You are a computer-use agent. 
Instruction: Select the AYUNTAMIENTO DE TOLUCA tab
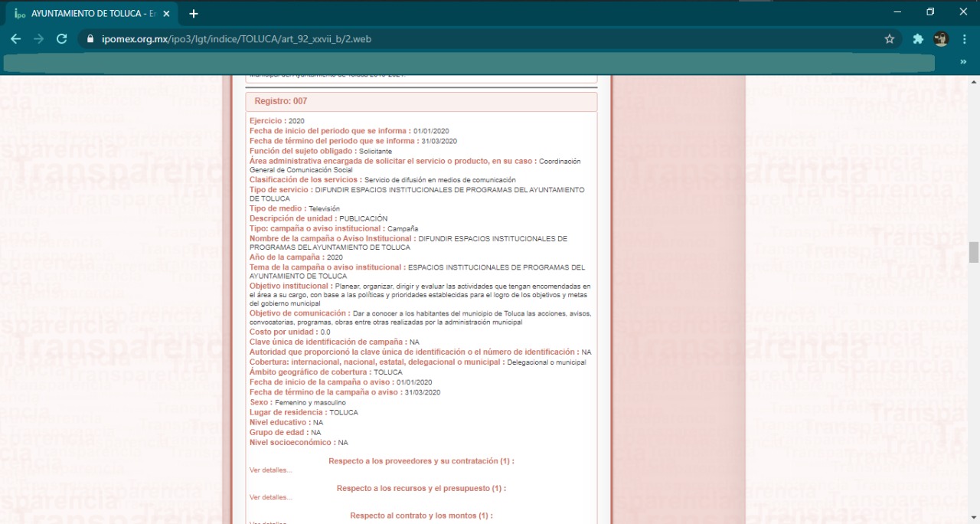[93, 14]
